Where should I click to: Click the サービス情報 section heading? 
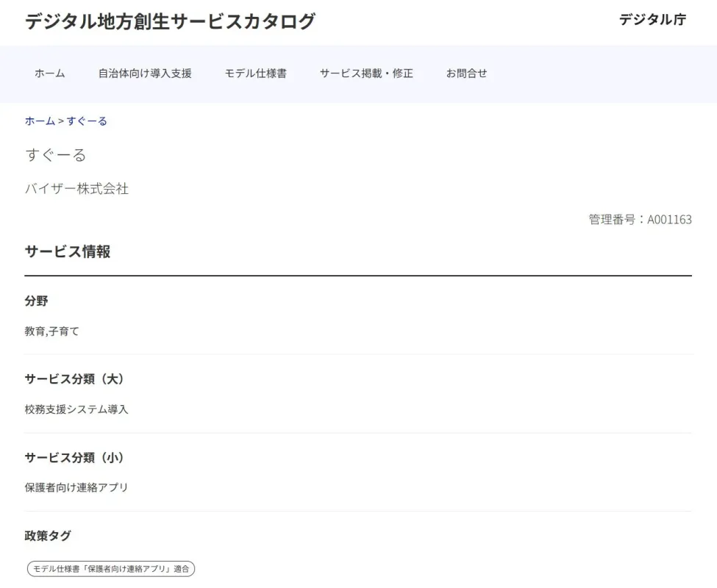click(x=68, y=251)
